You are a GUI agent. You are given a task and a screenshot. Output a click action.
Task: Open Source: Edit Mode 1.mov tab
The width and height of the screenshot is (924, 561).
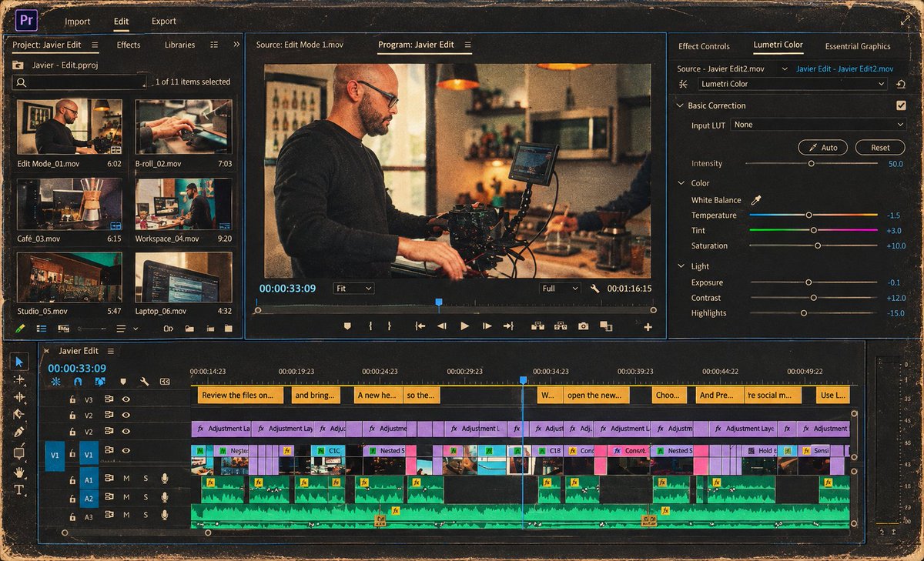tap(300, 45)
